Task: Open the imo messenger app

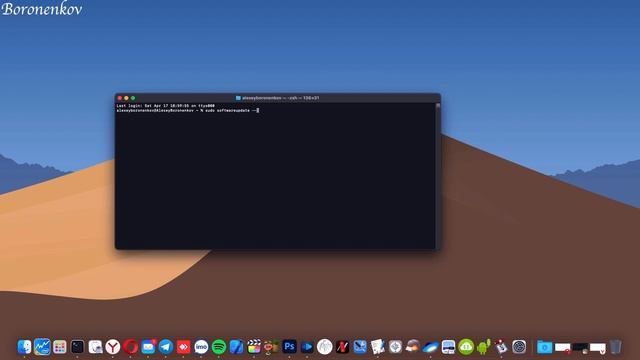Action: [201, 347]
